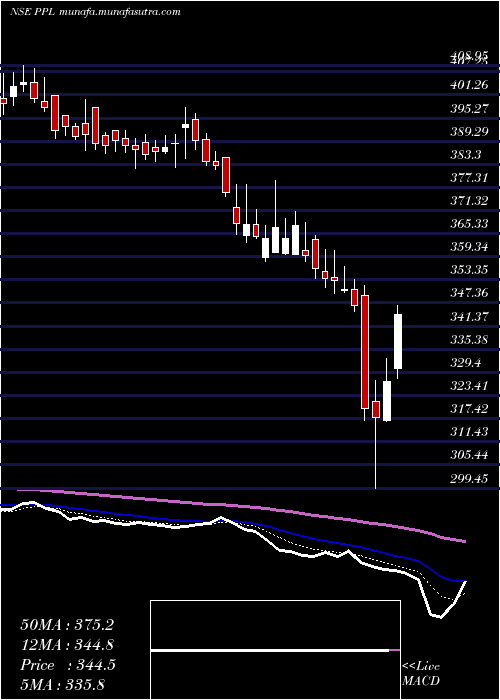Click the 12MA : 344.8 legend text
The image size is (500, 700).
[x=67, y=645]
